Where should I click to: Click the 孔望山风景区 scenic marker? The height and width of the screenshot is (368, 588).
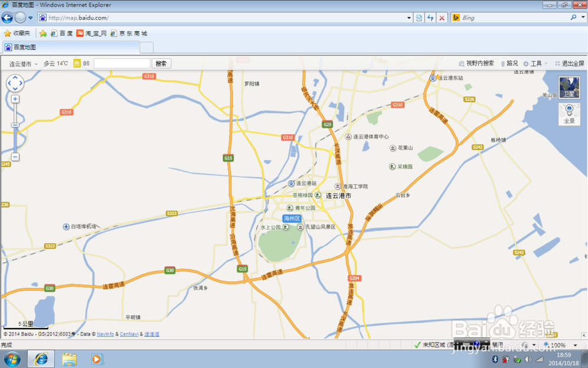(300, 227)
